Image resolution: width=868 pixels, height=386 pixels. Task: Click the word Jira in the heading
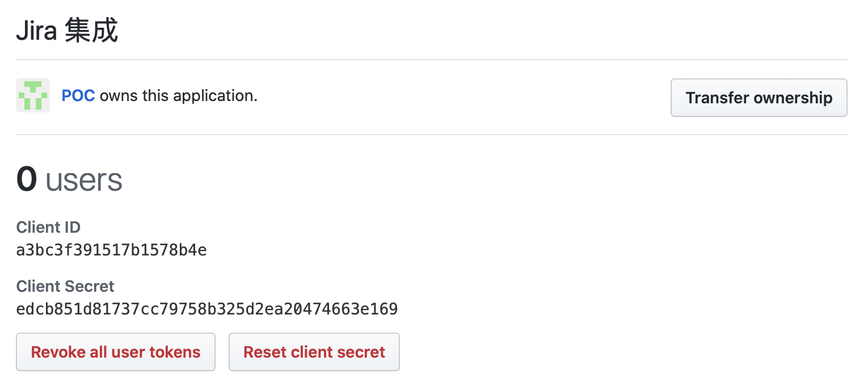36,32
